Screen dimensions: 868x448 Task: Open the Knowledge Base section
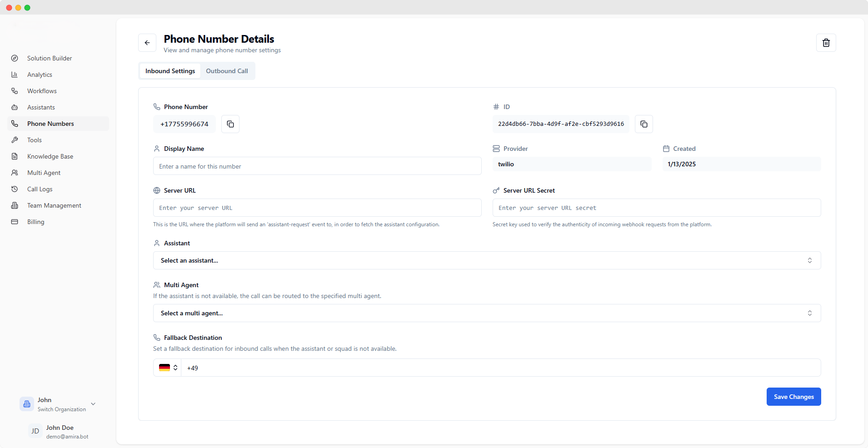50,156
